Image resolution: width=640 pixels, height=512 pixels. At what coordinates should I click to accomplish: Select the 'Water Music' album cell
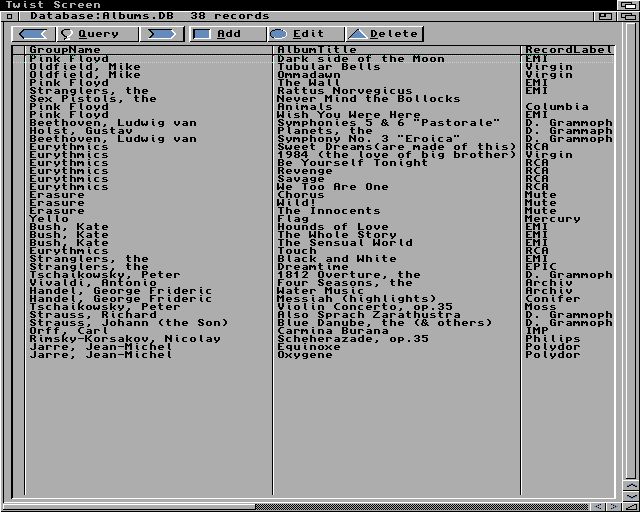320,291
